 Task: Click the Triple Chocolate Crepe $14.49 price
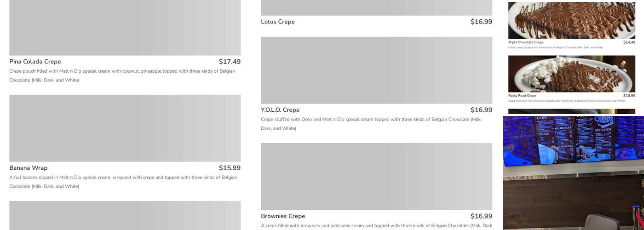tap(629, 42)
